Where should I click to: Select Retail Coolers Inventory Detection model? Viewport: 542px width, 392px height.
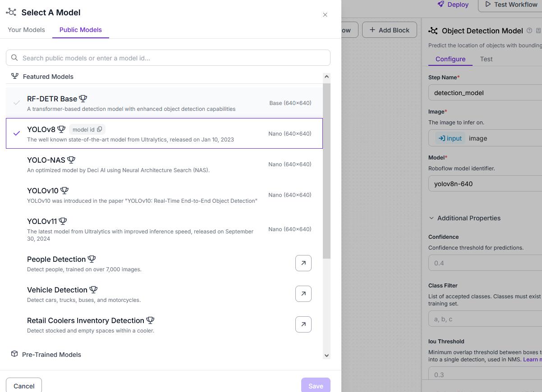click(x=164, y=324)
